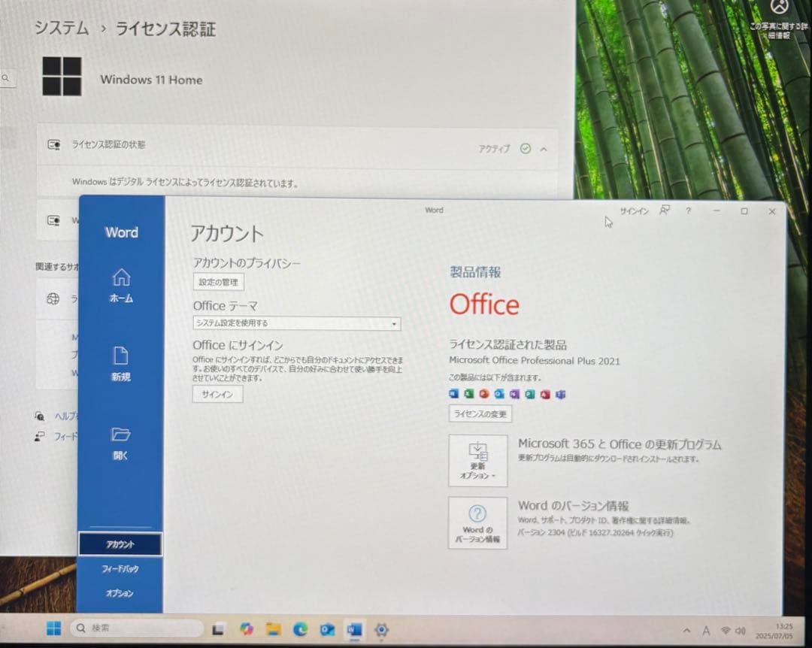Click the PowerPoint icon in product information
812x648 pixels.
coord(484,394)
